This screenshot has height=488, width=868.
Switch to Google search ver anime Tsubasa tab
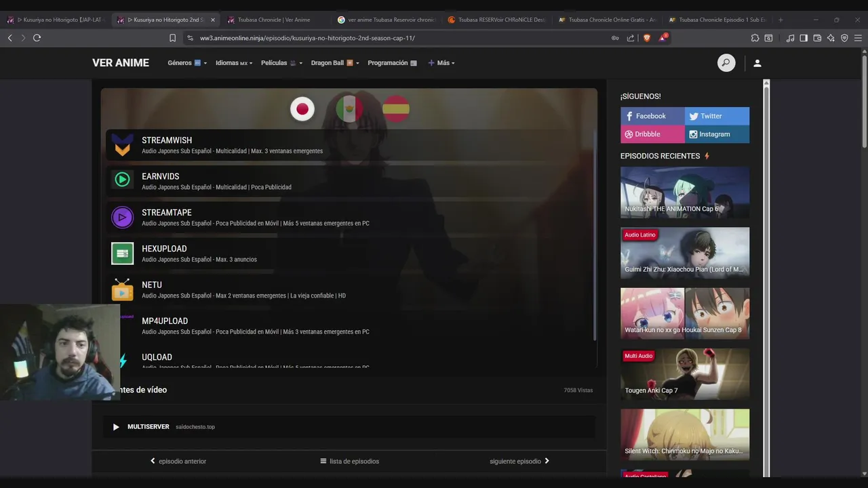tap(387, 20)
